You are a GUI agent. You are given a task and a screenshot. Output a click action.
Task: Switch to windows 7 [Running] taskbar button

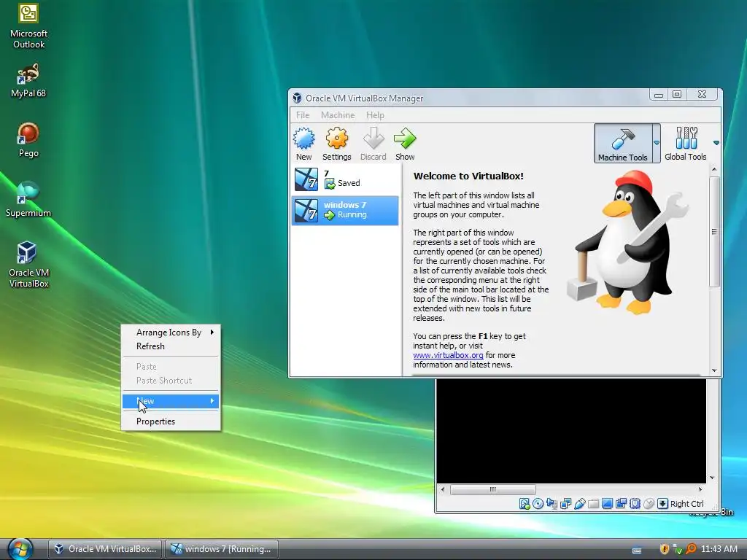tap(222, 549)
